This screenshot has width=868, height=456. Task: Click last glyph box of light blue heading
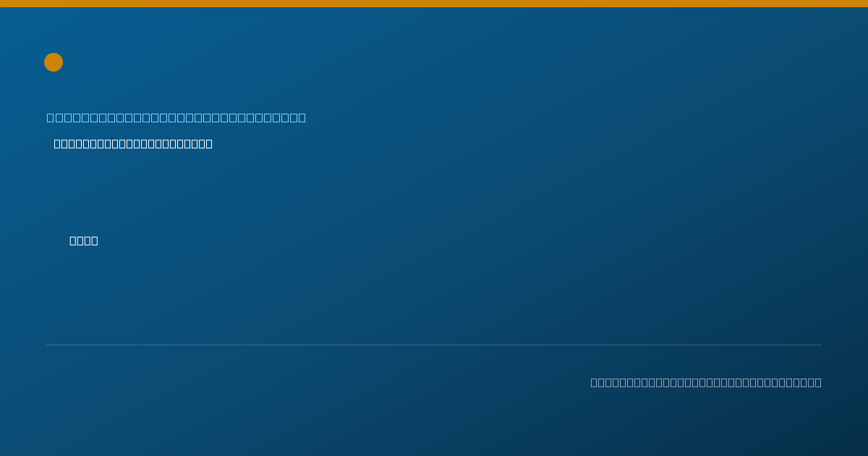coord(302,117)
